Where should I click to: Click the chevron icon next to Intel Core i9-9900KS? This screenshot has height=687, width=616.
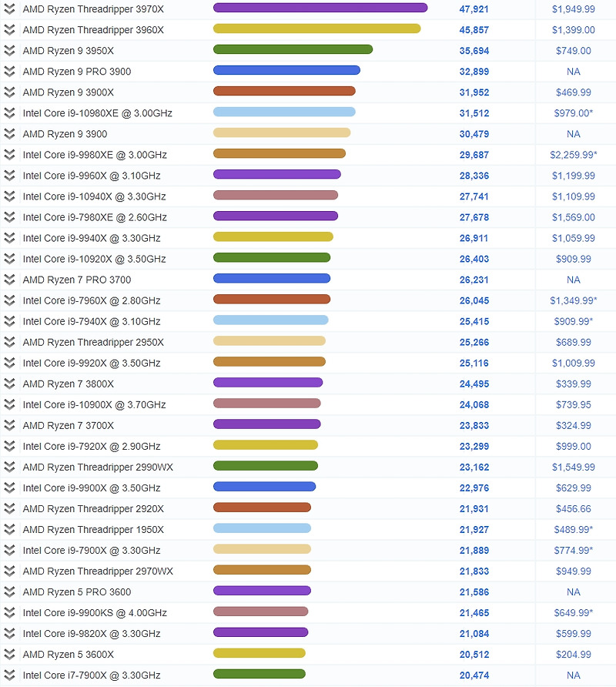(x=10, y=612)
